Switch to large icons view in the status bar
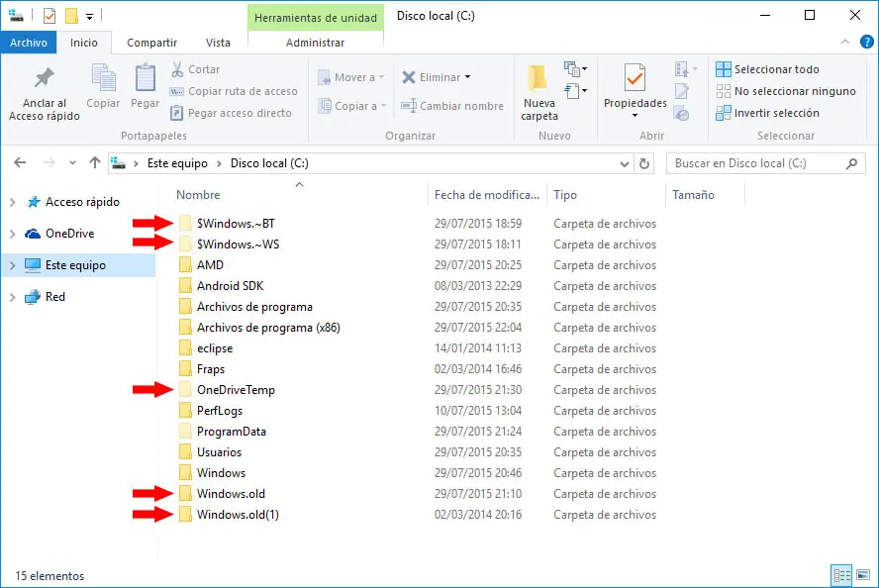The image size is (879, 588). [x=863, y=575]
